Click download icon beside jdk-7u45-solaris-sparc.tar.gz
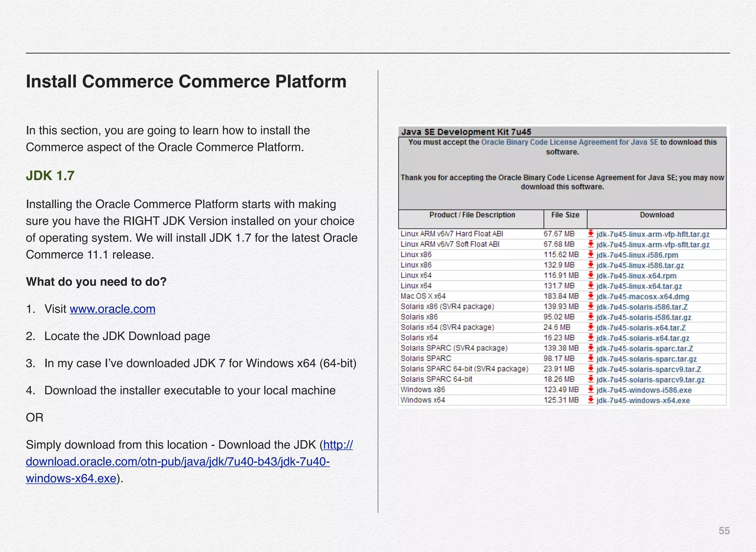756x552 pixels. [591, 358]
